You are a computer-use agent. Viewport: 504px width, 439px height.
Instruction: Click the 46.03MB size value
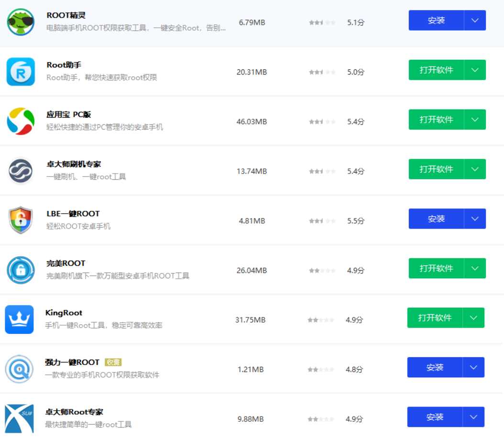point(252,121)
